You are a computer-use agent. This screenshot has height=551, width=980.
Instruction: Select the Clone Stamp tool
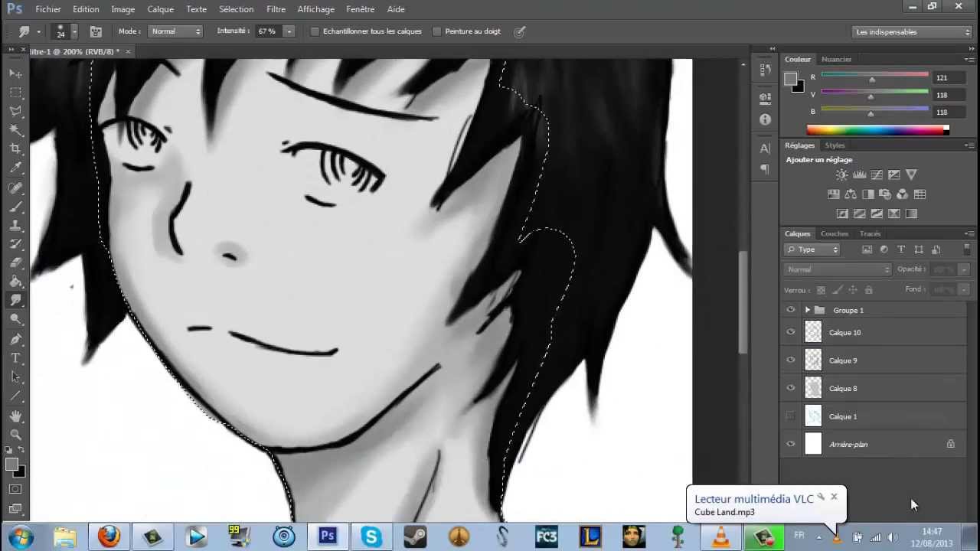point(15,226)
